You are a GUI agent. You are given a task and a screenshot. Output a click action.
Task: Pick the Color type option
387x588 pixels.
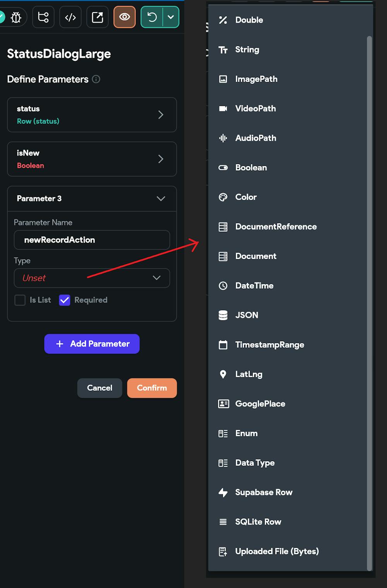tap(246, 197)
